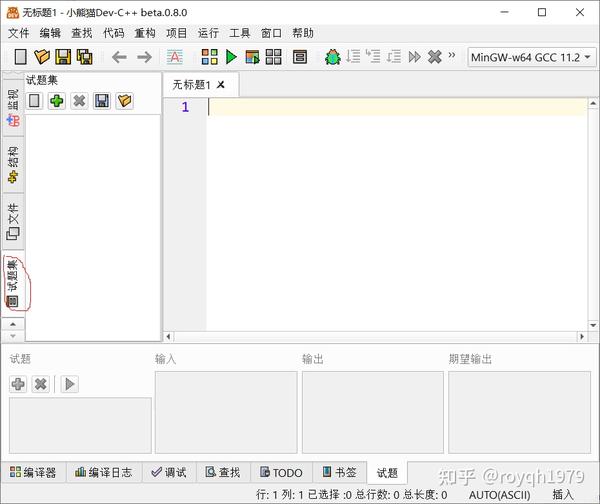Image resolution: width=600 pixels, height=504 pixels.
Task: Create new problem set in 试题集 panel
Action: (x=34, y=101)
